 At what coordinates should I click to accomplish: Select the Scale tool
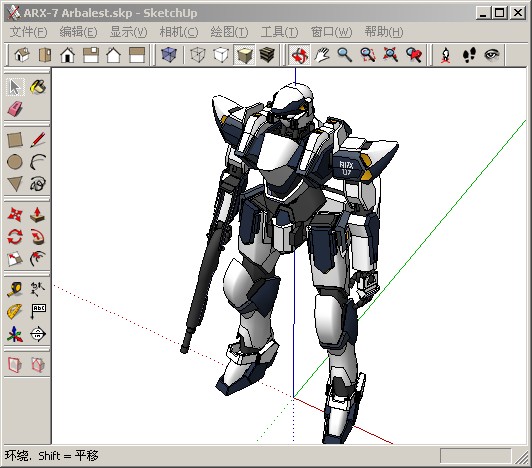click(x=15, y=259)
